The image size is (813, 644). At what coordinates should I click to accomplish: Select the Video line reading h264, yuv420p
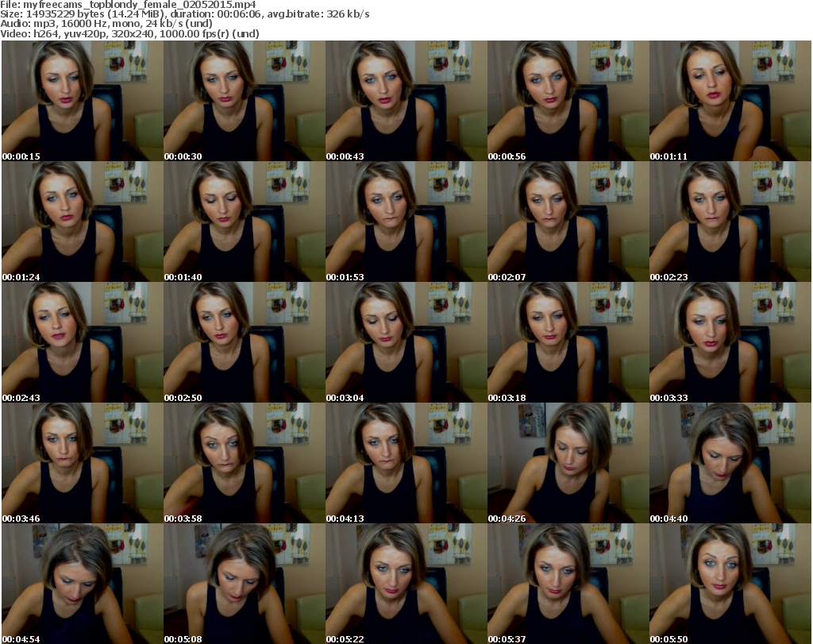[x=129, y=33]
